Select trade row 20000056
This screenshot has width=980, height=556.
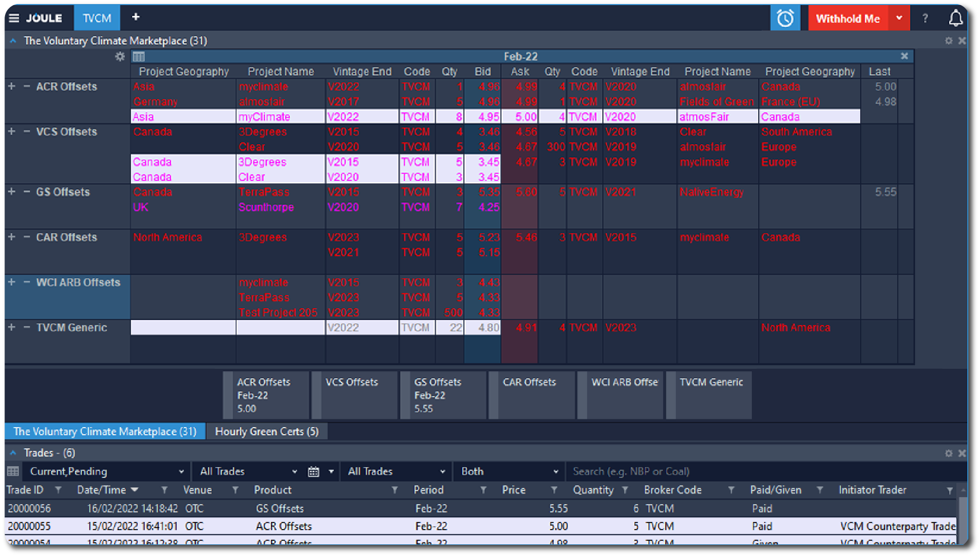coord(481,508)
